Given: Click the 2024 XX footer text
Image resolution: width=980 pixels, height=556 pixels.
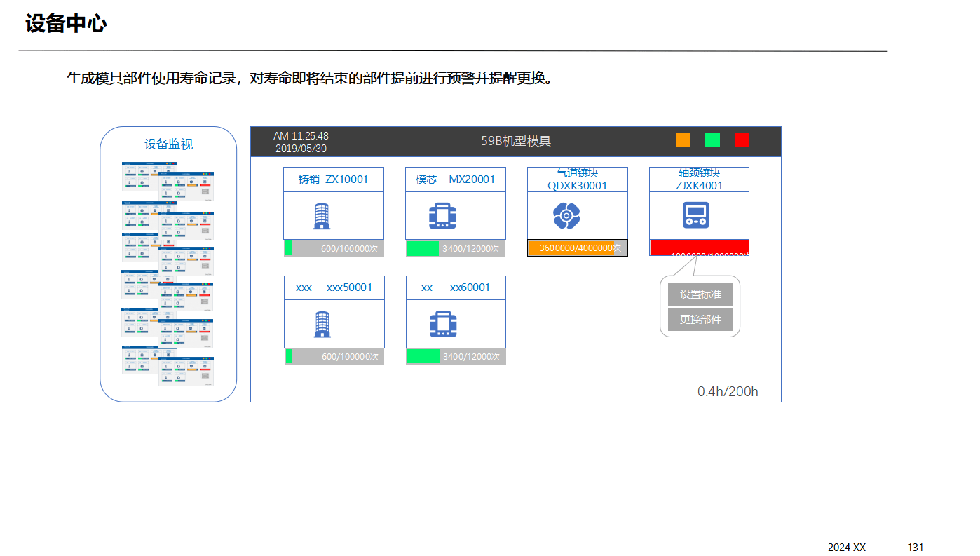Looking at the screenshot, I should pos(847,548).
